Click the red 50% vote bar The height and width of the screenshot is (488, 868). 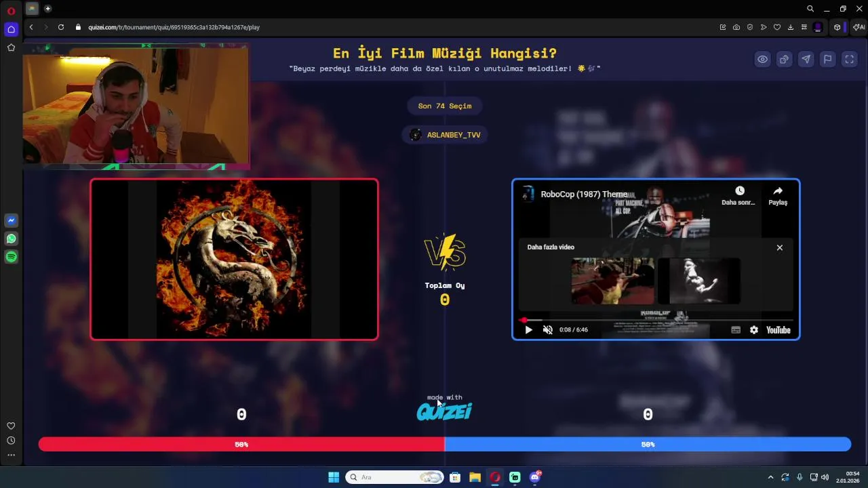tap(241, 445)
